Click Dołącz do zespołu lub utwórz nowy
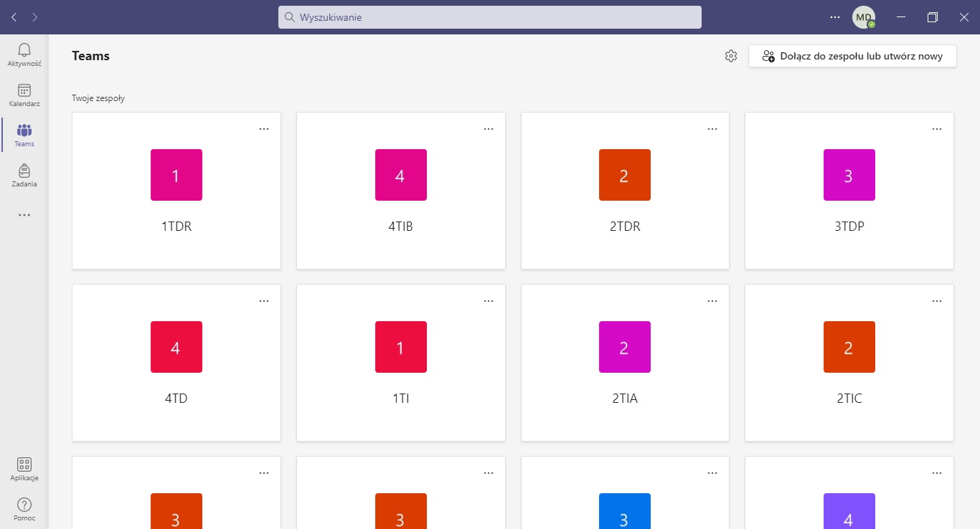The width and height of the screenshot is (980, 529). [852, 56]
